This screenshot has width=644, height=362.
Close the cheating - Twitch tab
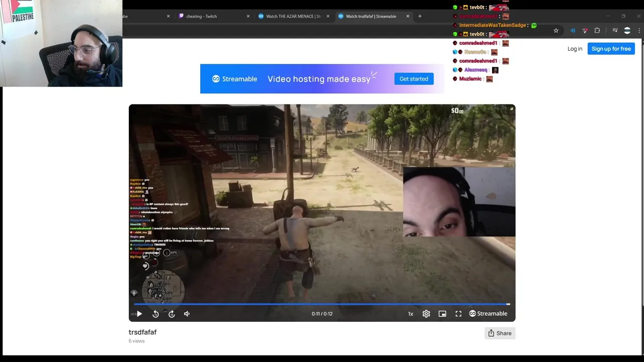pos(248,16)
